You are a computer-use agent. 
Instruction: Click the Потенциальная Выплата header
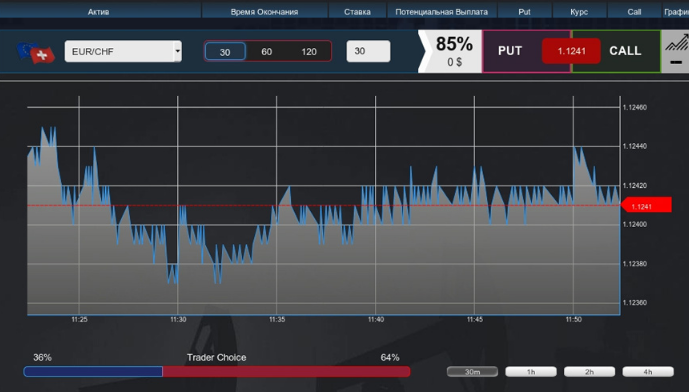click(x=442, y=12)
